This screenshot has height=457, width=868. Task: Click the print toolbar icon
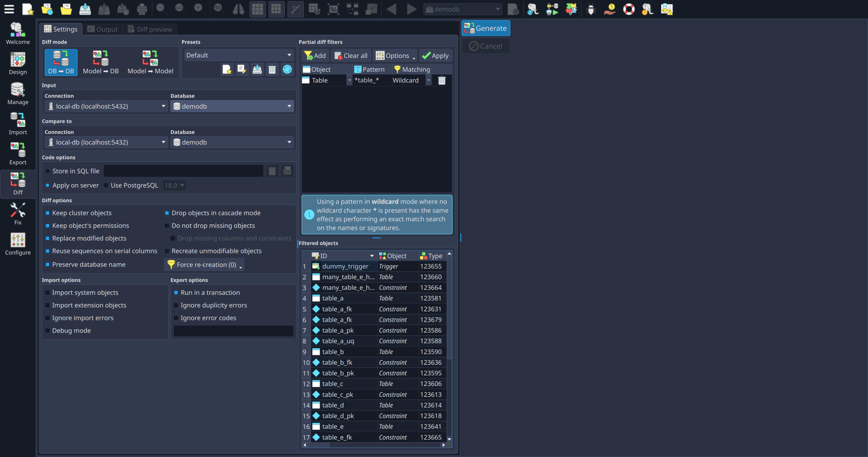tap(142, 9)
